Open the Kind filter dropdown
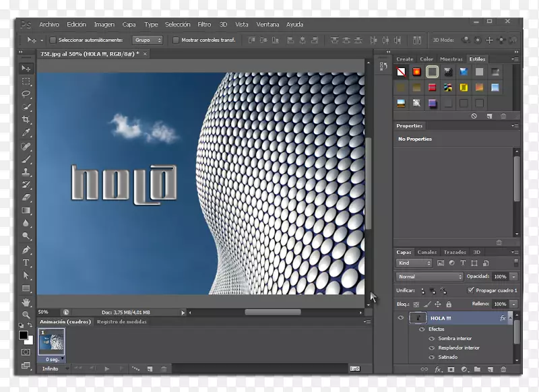Viewport: 539px width, 392px height. click(x=413, y=263)
